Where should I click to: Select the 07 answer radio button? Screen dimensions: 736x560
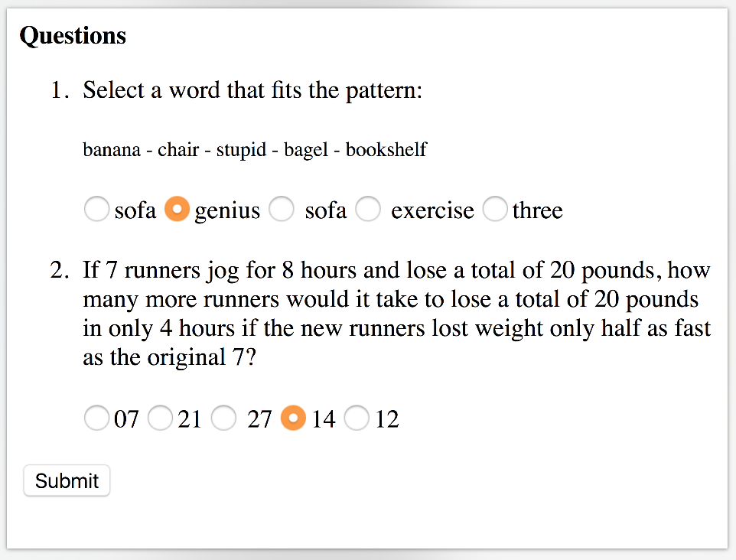[96, 418]
